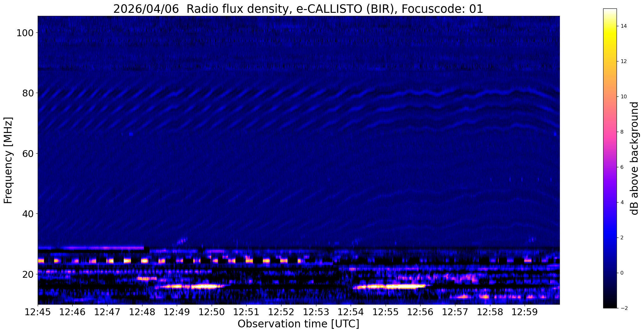Click the 12:52 time tick label

tap(281, 312)
